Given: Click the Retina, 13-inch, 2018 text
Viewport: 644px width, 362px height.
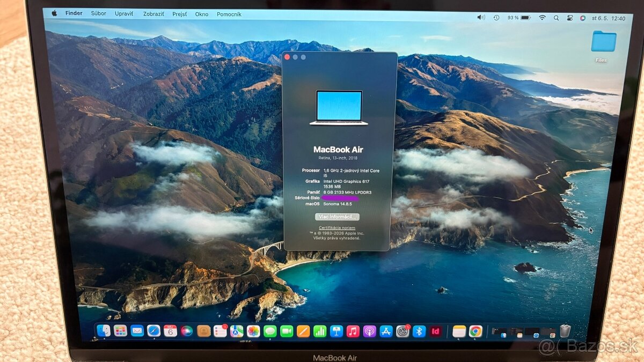Looking at the screenshot, I should [338, 158].
